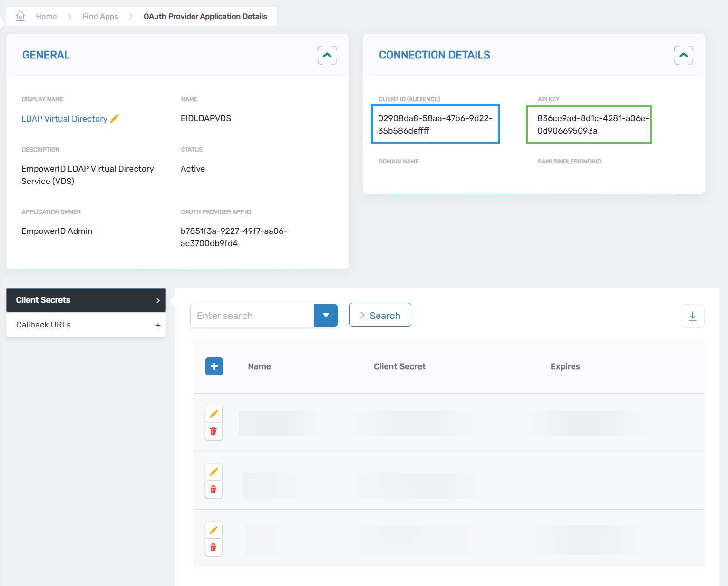This screenshot has height=586, width=728.
Task: Open LDAP Virtual Directory link
Action: [x=64, y=119]
